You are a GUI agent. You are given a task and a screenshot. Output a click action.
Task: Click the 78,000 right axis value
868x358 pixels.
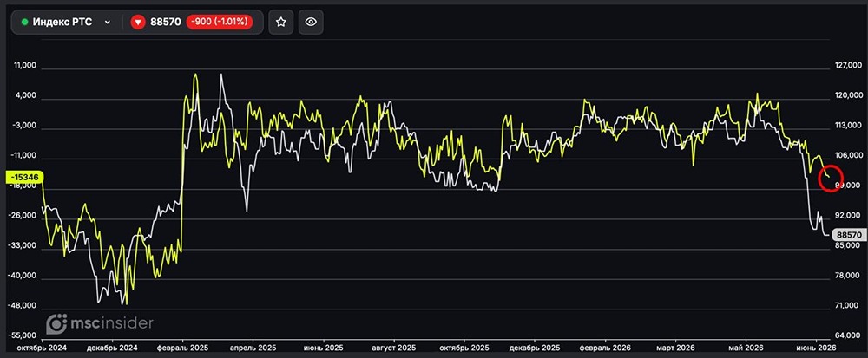pyautogui.click(x=848, y=275)
